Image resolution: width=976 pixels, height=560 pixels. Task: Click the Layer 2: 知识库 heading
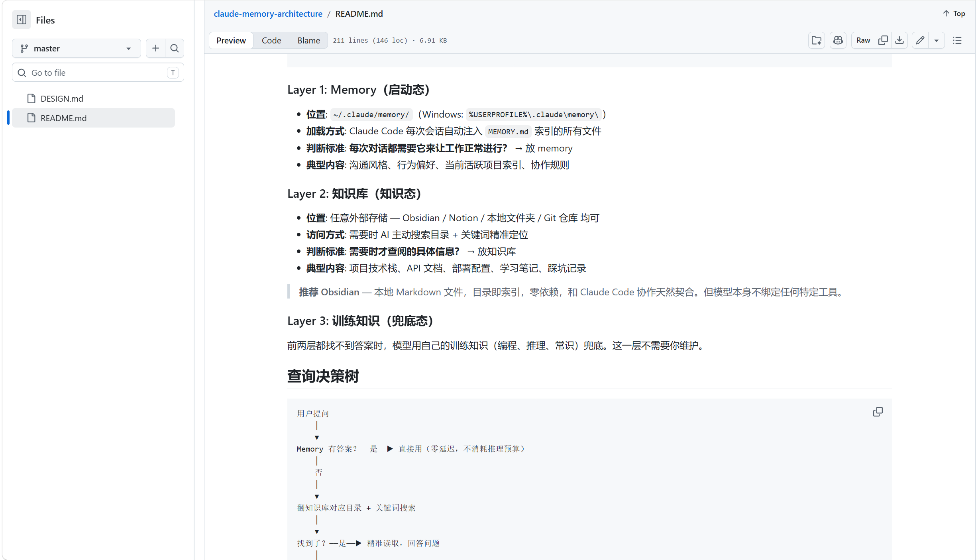click(354, 194)
